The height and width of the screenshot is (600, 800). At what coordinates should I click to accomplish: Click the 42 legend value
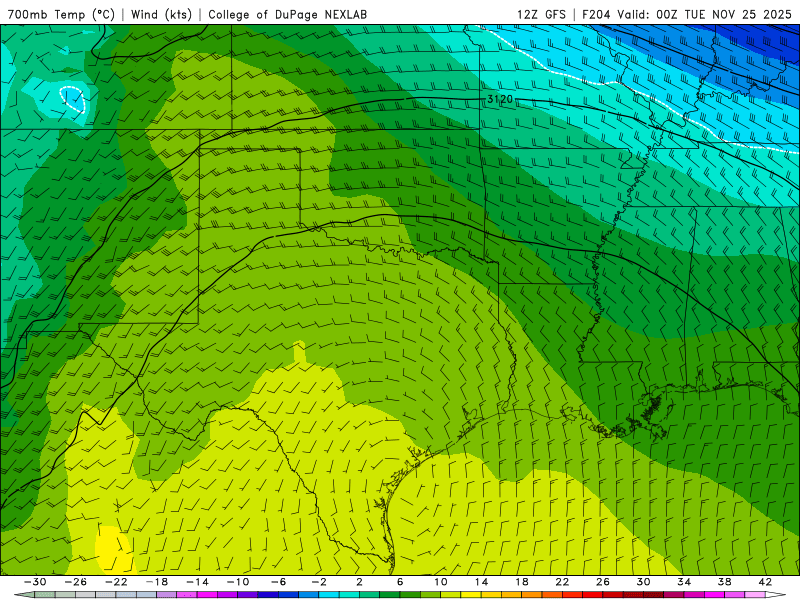click(765, 582)
